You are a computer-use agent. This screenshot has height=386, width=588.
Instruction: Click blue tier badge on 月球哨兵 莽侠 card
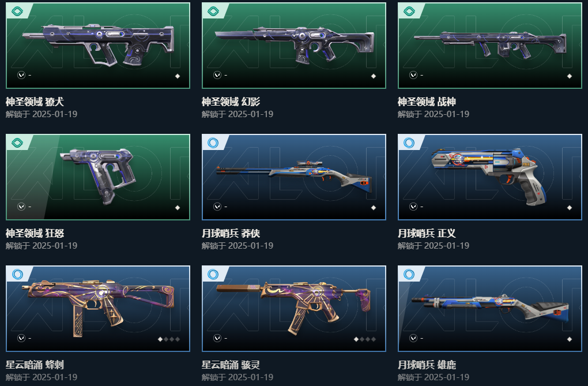point(213,143)
